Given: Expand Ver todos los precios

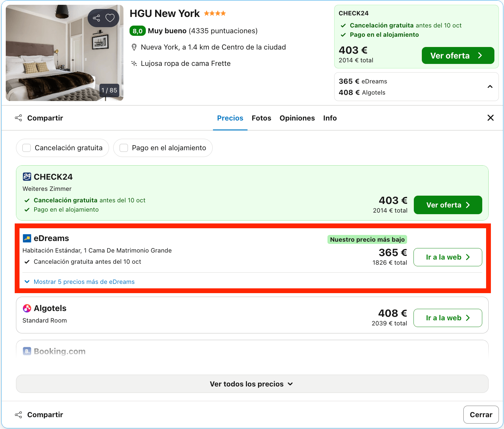Looking at the screenshot, I should tap(252, 384).
